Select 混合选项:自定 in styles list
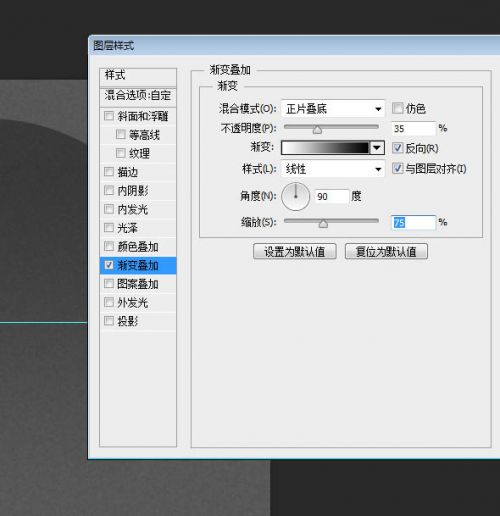This screenshot has width=500, height=516. pyautogui.click(x=138, y=96)
